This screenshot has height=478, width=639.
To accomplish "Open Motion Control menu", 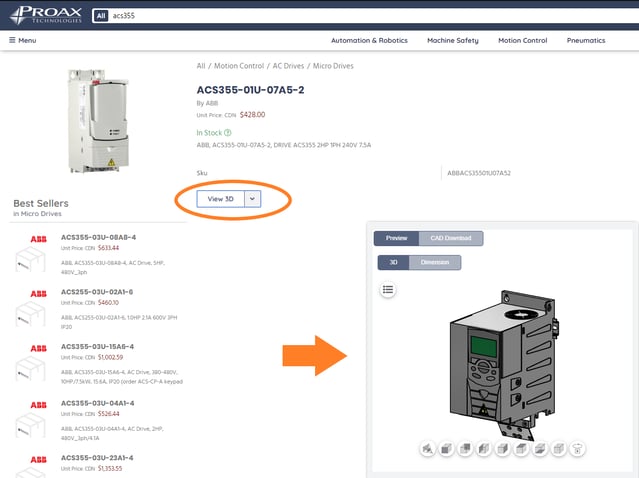I will [x=522, y=40].
